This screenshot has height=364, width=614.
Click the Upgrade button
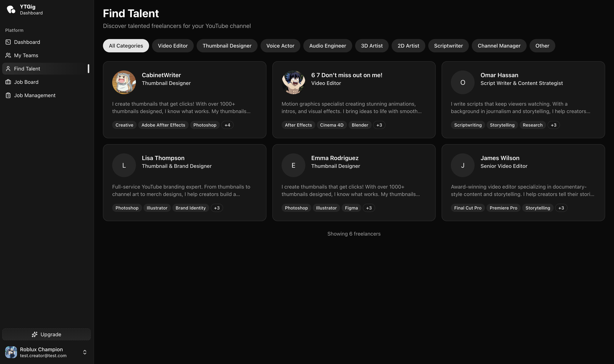[x=46, y=334]
